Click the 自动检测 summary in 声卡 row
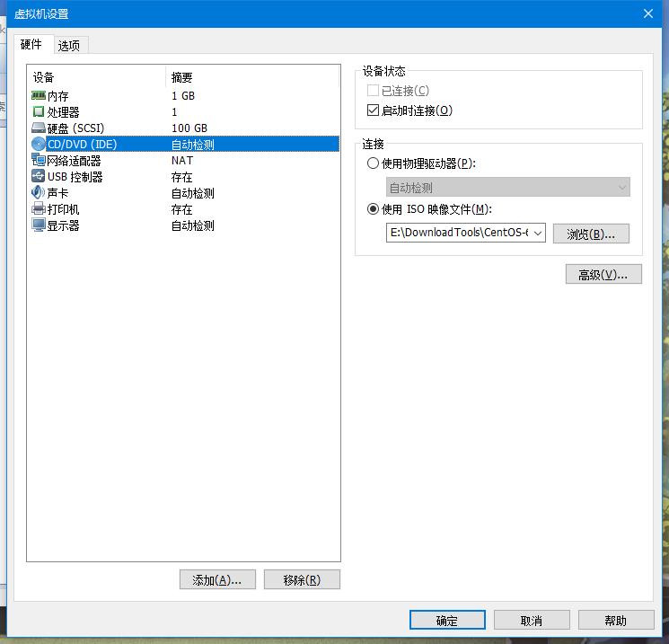 pos(193,193)
